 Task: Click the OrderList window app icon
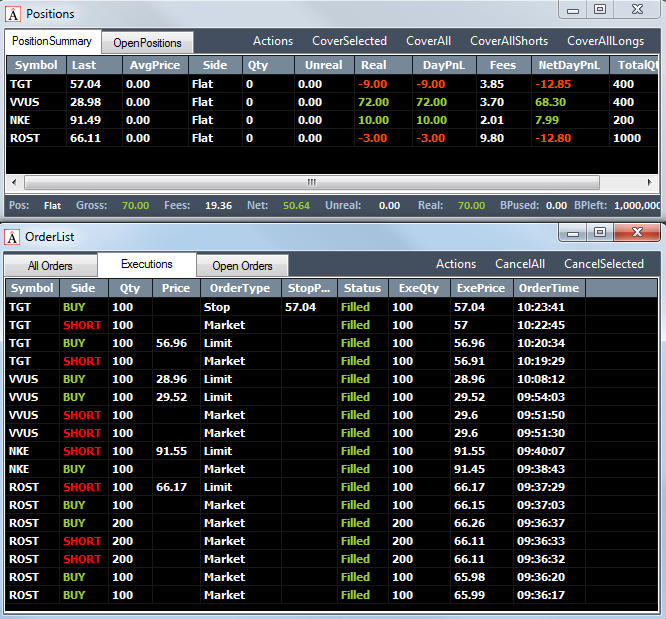[13, 237]
